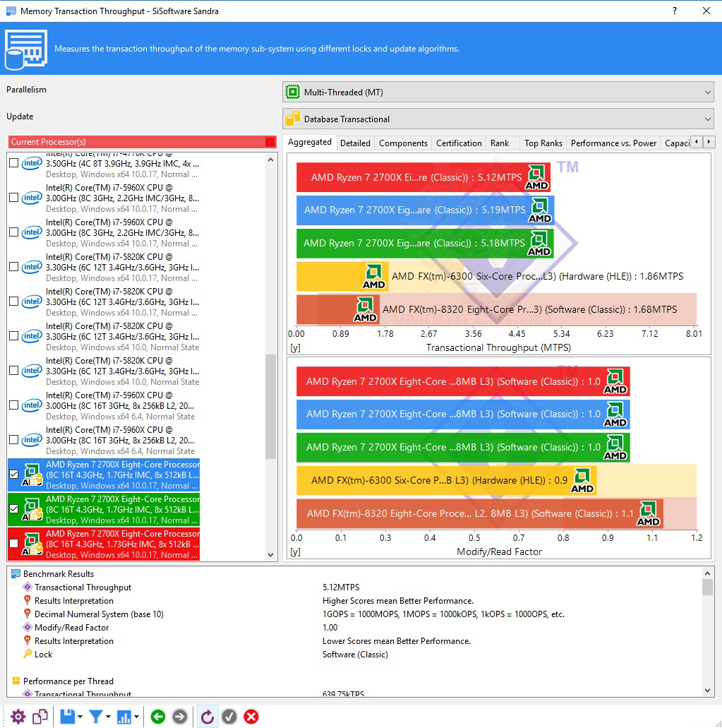Click the green 5.18MTPS Ryzen throughput bar

click(425, 244)
